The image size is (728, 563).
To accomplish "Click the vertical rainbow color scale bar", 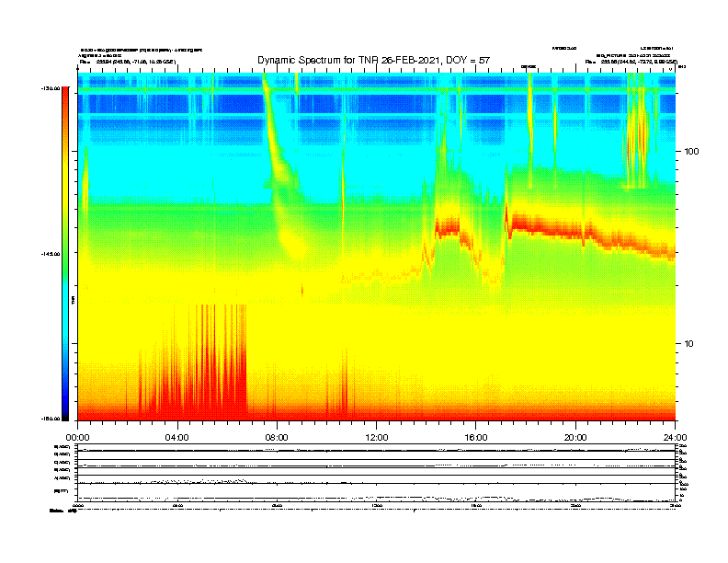I will (65, 254).
